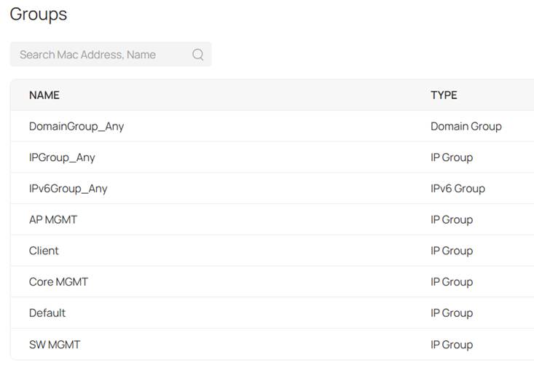The image size is (534, 392).
Task: Click IP Group type in Core MGMT row
Action: tap(452, 282)
